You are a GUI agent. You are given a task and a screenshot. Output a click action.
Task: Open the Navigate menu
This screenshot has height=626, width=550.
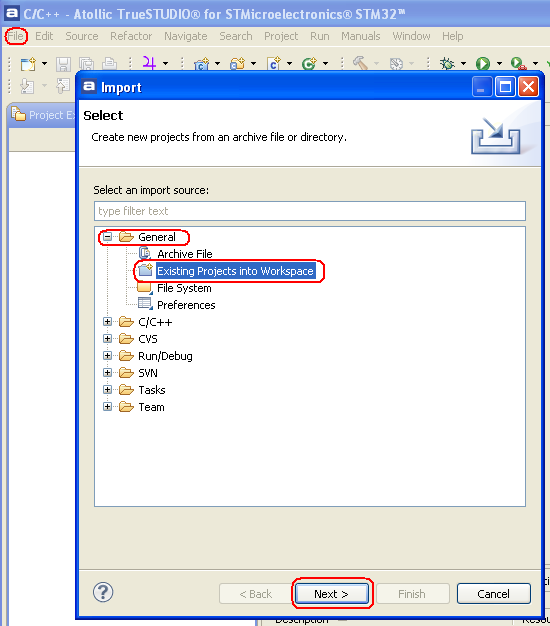(186, 36)
